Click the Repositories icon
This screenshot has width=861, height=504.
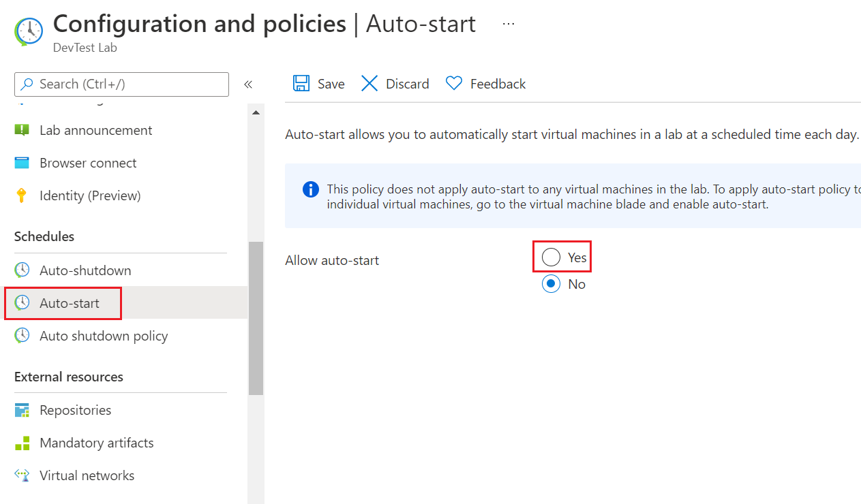22,410
